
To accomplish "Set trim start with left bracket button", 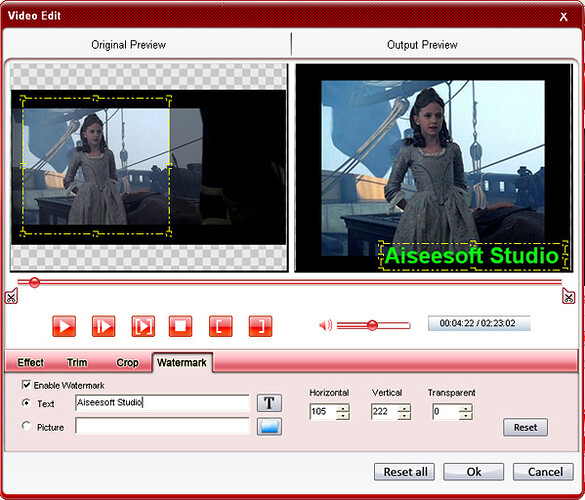I will (x=220, y=326).
